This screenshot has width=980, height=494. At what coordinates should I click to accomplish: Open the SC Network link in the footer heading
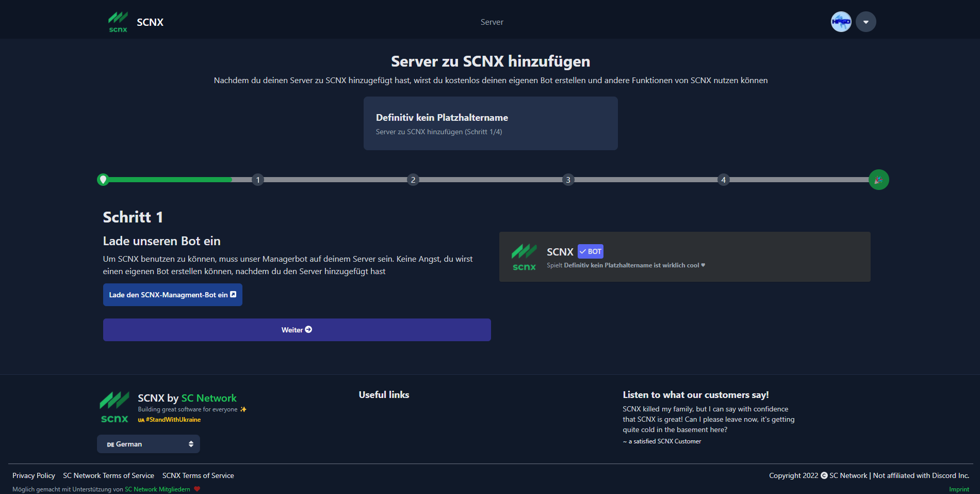[209, 398]
